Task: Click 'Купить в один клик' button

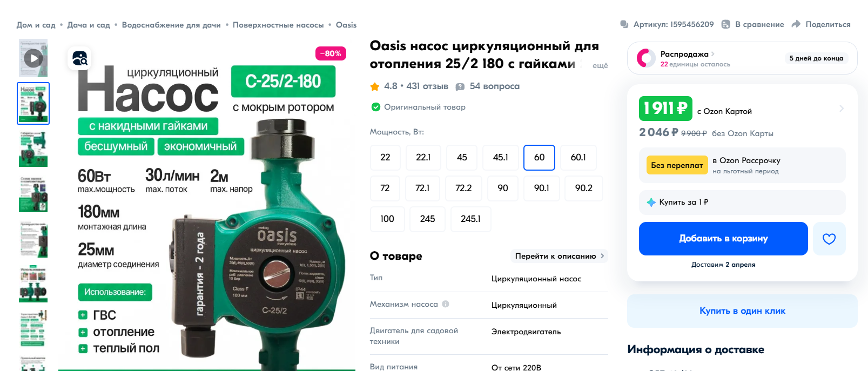Action: click(x=742, y=311)
